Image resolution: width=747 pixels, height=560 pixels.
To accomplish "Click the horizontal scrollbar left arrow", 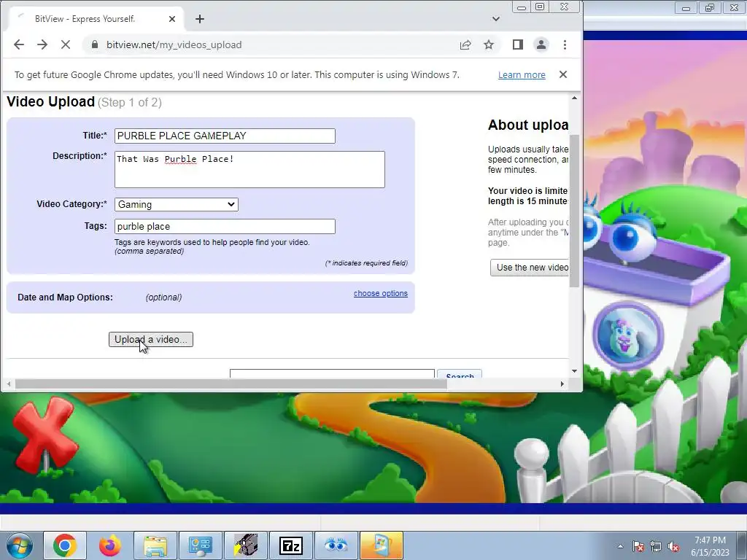I will click(9, 384).
